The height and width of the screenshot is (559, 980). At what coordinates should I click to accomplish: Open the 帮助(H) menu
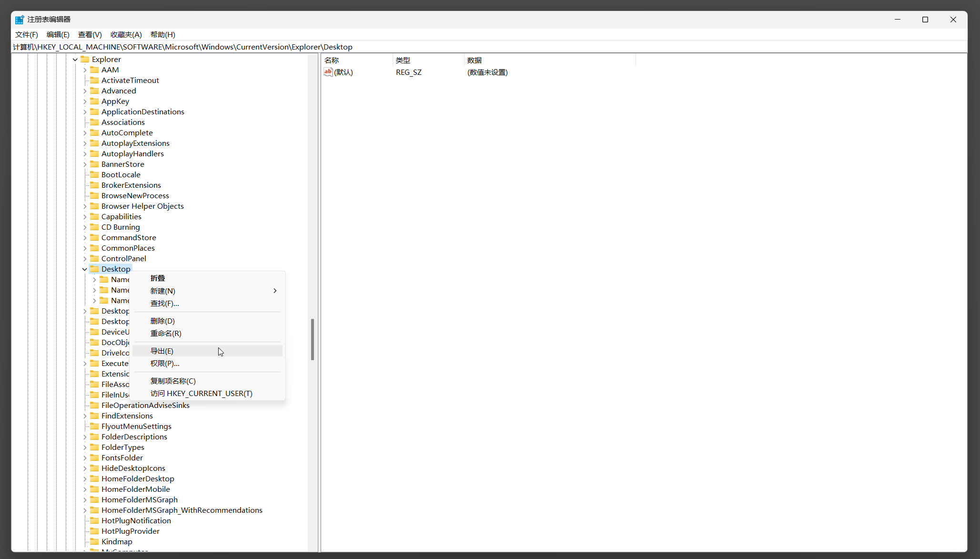[x=163, y=35]
